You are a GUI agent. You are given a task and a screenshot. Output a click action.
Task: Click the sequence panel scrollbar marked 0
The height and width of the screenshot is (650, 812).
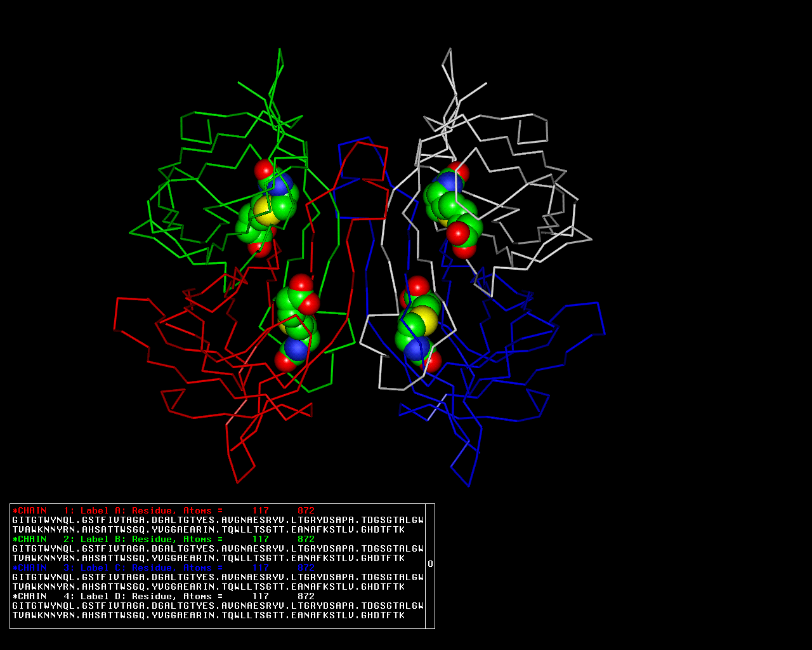coord(430,564)
